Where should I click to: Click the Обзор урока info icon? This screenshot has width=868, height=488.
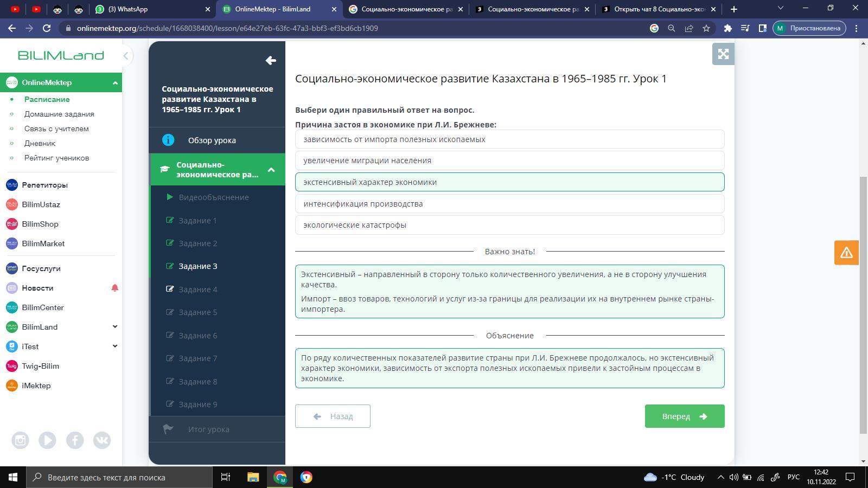(x=168, y=140)
